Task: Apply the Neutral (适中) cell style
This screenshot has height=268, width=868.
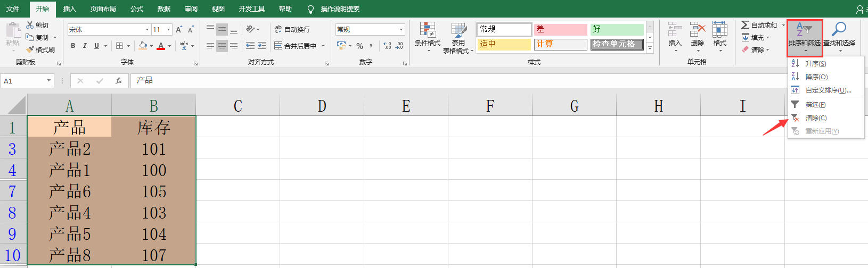Action: [504, 44]
